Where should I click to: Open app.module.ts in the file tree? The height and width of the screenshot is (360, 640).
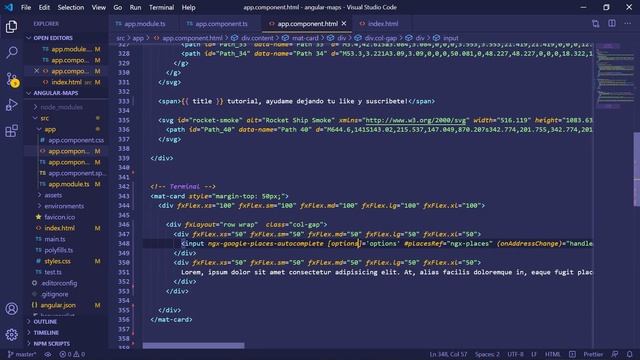coord(69,184)
